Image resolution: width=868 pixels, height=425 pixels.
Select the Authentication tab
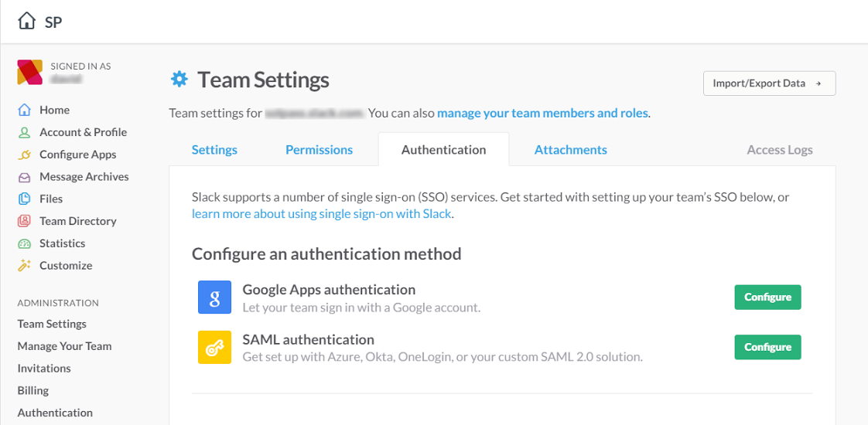pos(443,150)
